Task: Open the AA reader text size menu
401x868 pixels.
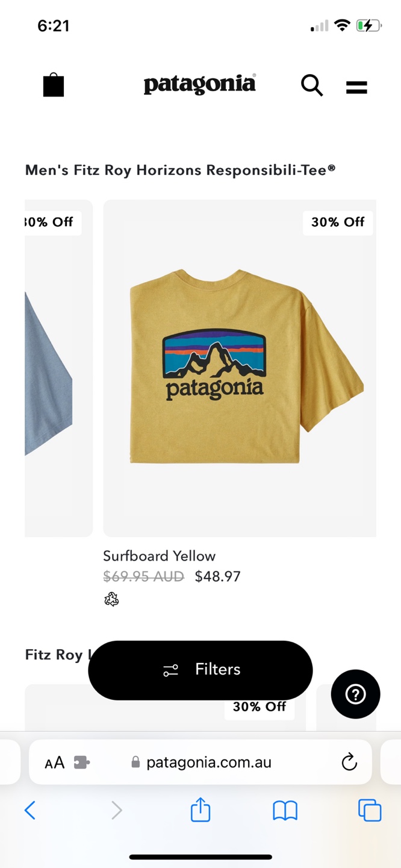Action: (x=54, y=763)
